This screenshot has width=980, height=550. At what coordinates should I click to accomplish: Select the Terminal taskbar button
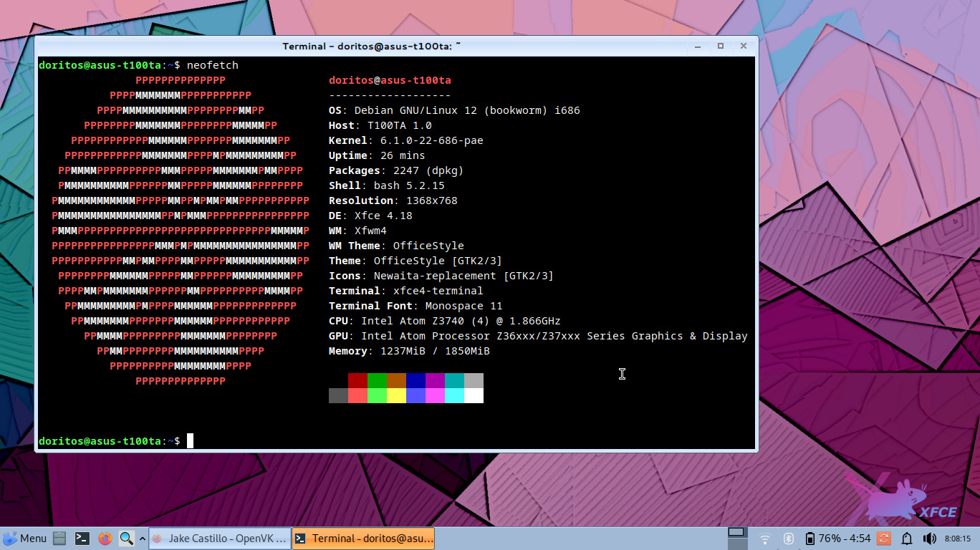click(x=362, y=539)
